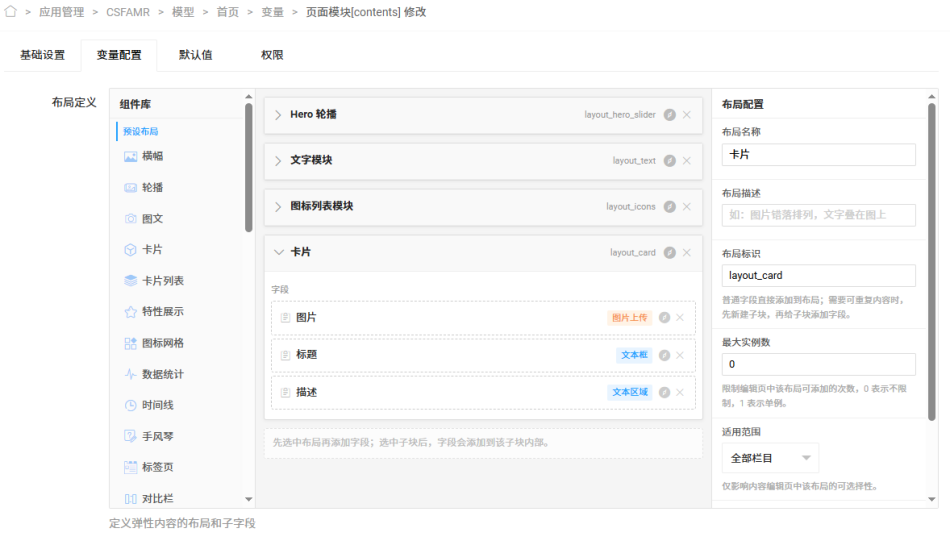The image size is (950, 545).
Task: Click the home icon in breadcrumb
Action: click(x=10, y=11)
